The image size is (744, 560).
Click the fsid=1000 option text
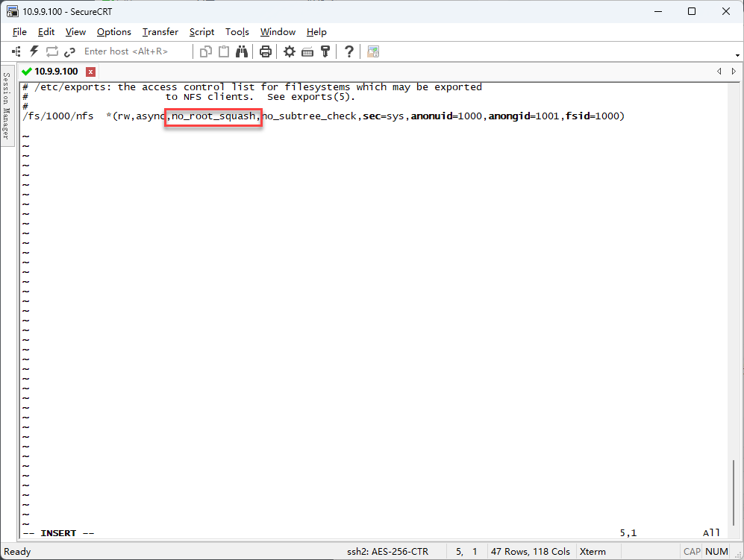click(x=593, y=116)
